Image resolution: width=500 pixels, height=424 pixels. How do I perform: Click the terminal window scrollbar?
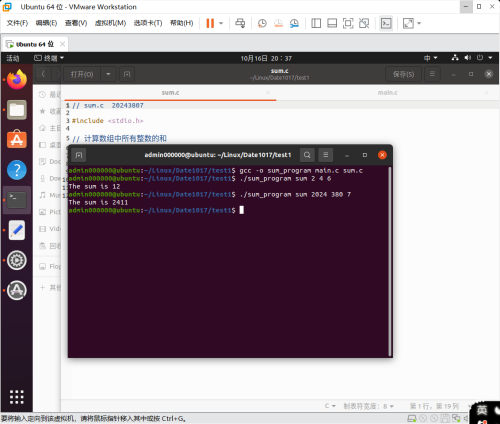390,261
